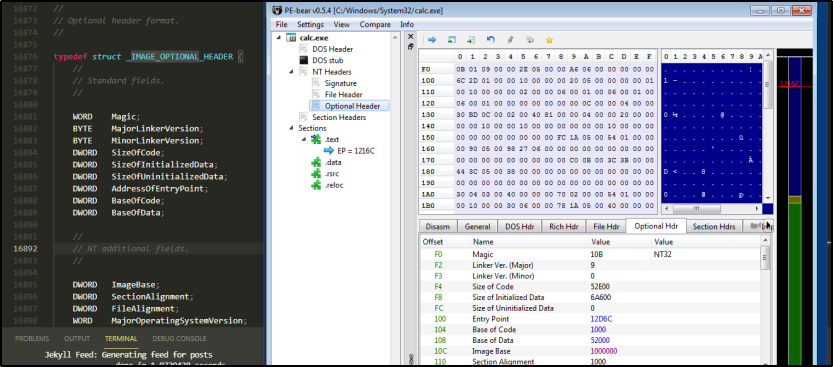Click the document import icon with green arrow
The height and width of the screenshot is (367, 833).
[471, 40]
